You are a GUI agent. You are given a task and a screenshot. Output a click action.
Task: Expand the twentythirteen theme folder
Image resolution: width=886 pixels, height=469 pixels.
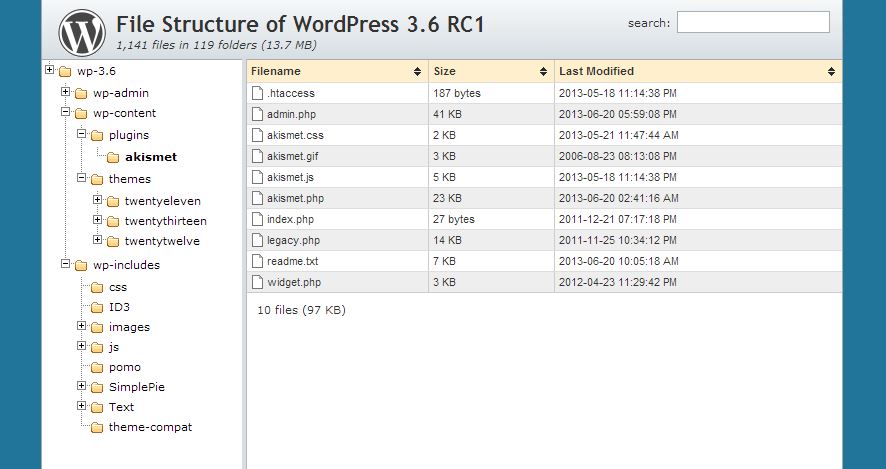[97, 220]
